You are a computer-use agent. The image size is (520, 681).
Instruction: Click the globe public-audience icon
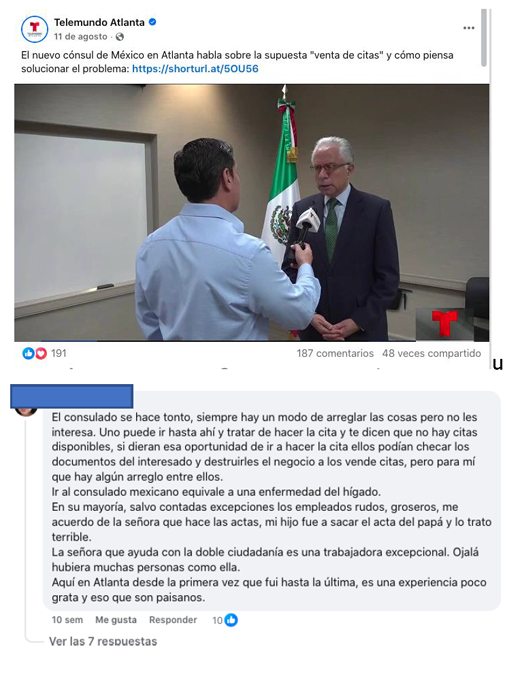click(120, 37)
